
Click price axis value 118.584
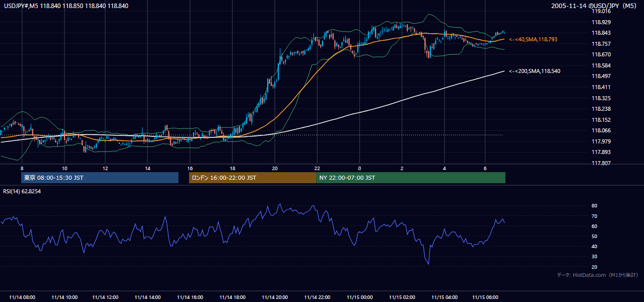601,65
